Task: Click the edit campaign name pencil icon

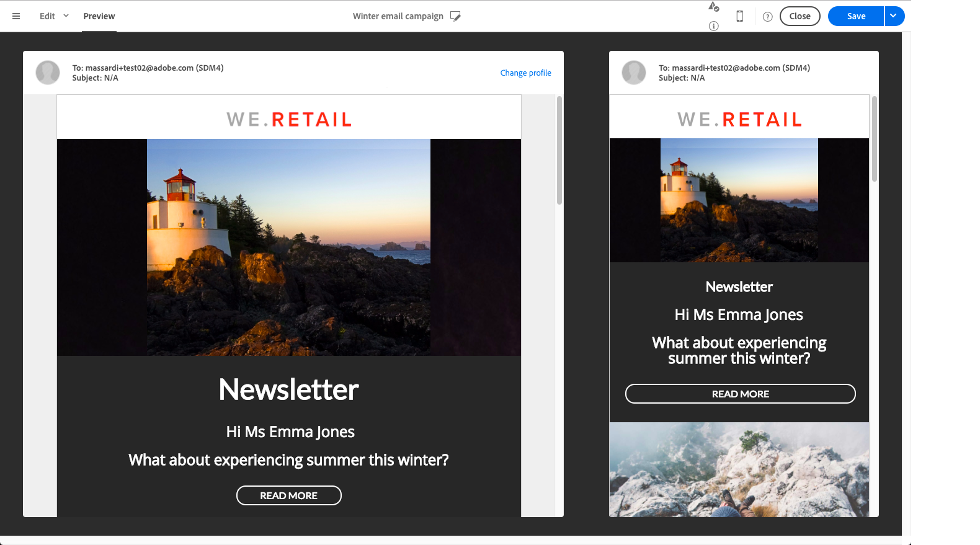Action: [455, 16]
